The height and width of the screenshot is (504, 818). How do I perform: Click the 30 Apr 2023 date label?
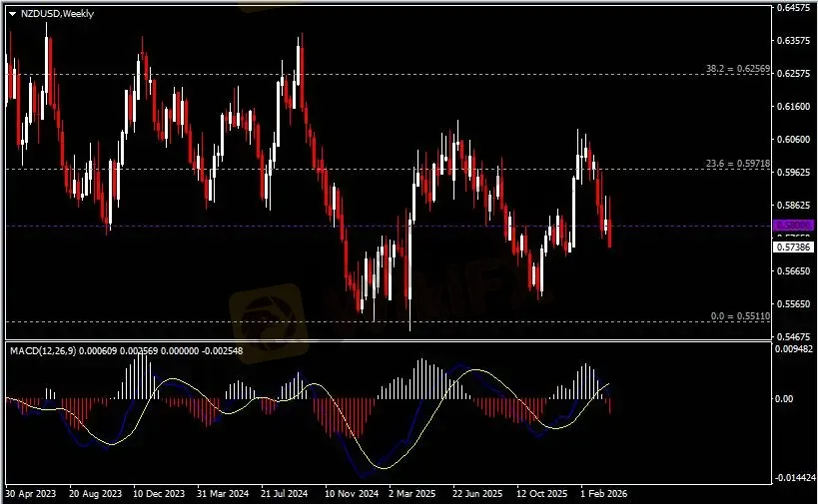(x=30, y=493)
